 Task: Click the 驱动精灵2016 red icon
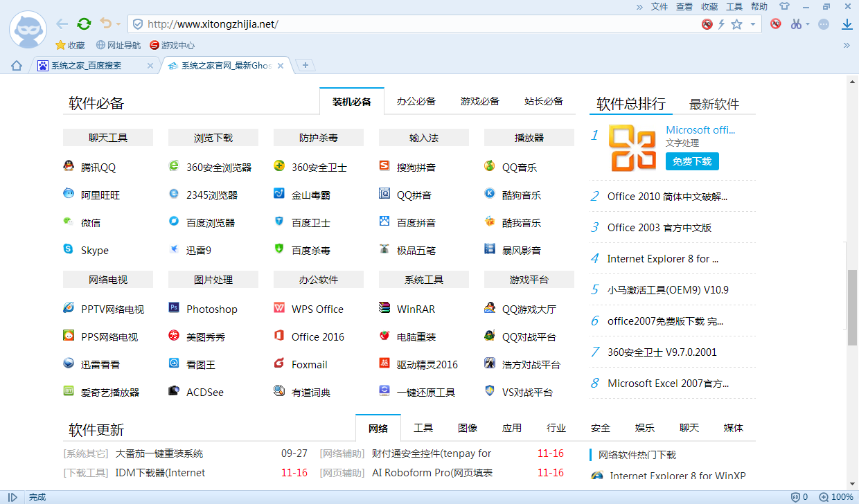pyautogui.click(x=384, y=363)
